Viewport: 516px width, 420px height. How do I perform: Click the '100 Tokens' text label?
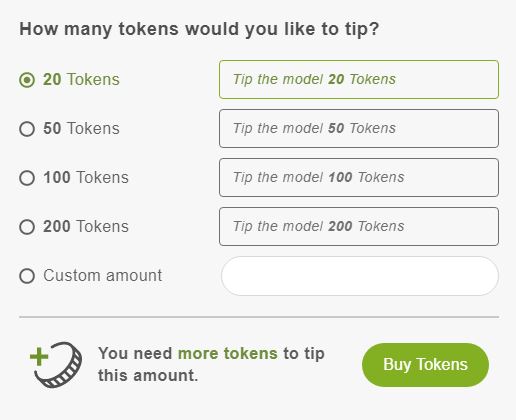(86, 178)
